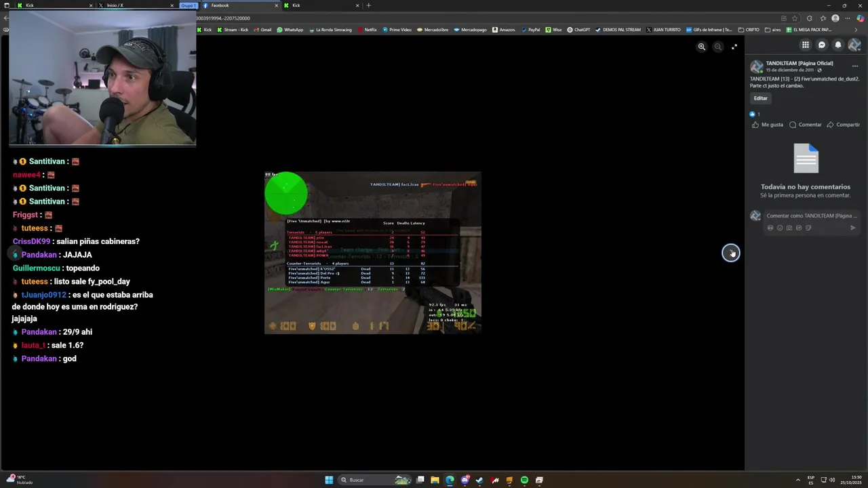
Task: Click the TANDILTEAM page name link
Action: point(800,63)
